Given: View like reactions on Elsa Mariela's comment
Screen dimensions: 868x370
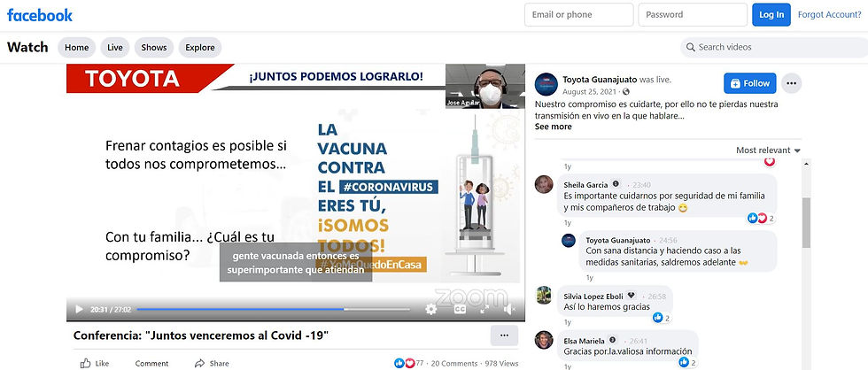Looking at the screenshot, I should (687, 362).
